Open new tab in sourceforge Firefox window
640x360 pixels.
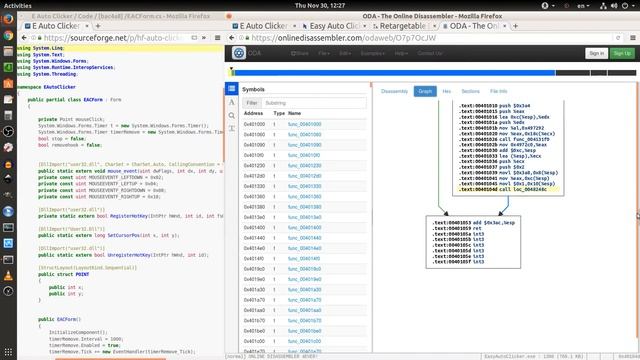(x=98, y=26)
